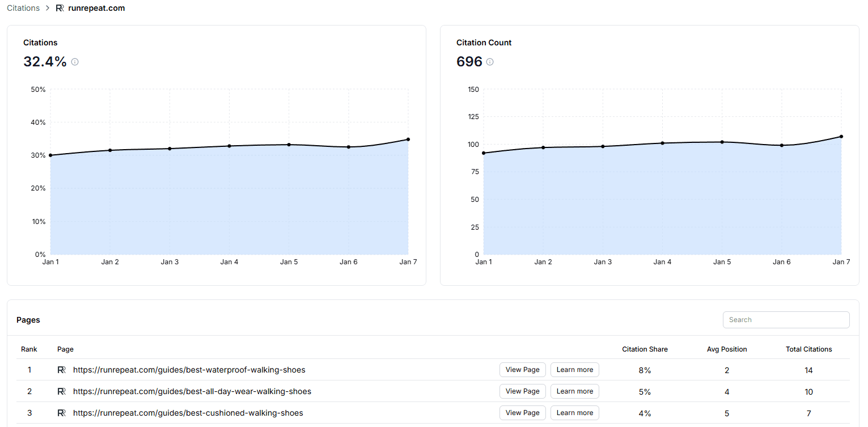The width and height of the screenshot is (868, 427).
Task: Click Jan 4 data point on Citation Count chart
Action: 662,143
